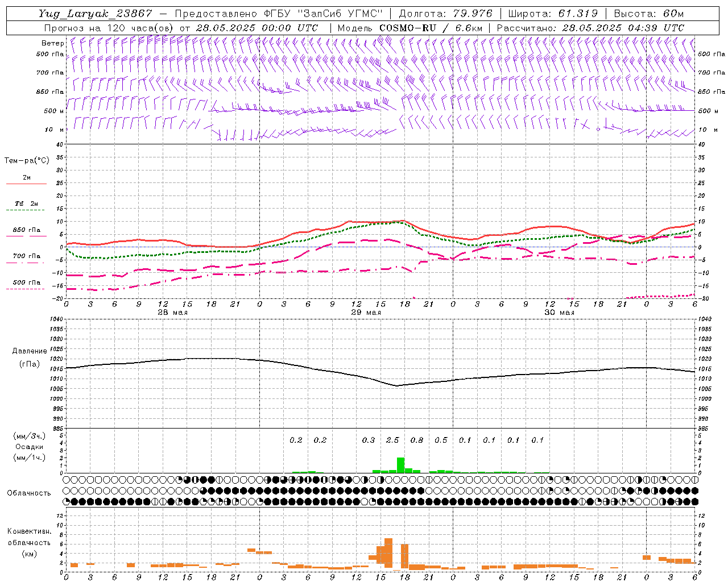
Task: Click the '0.3' precipitation amount value
Action: tap(369, 440)
